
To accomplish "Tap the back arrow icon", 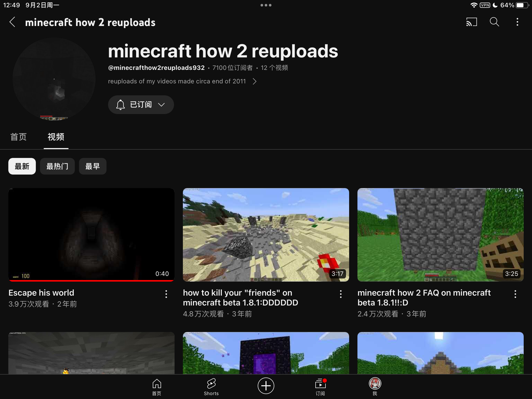I will (12, 22).
